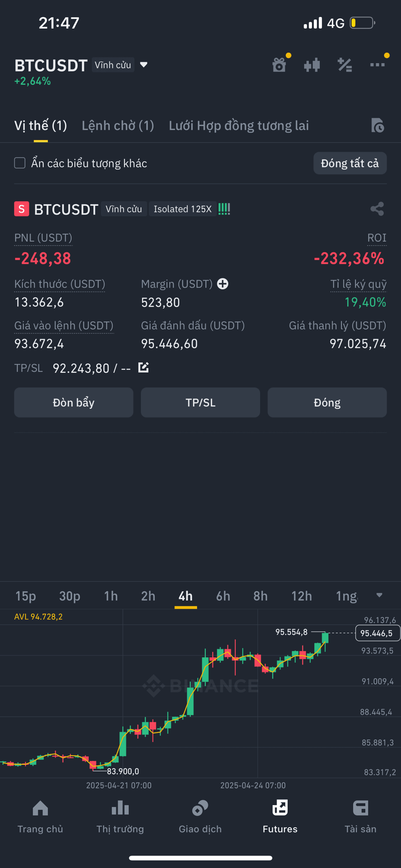Open the gift rewards icon

(279, 64)
